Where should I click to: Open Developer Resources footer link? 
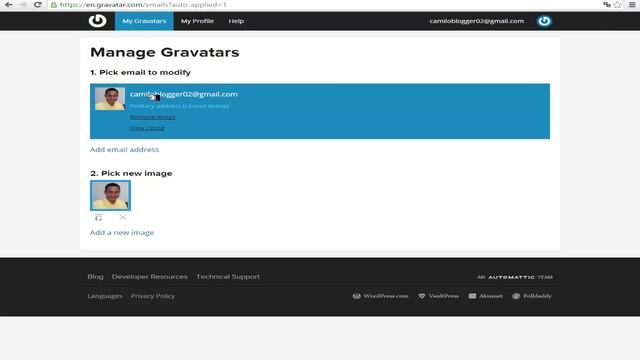coord(149,276)
